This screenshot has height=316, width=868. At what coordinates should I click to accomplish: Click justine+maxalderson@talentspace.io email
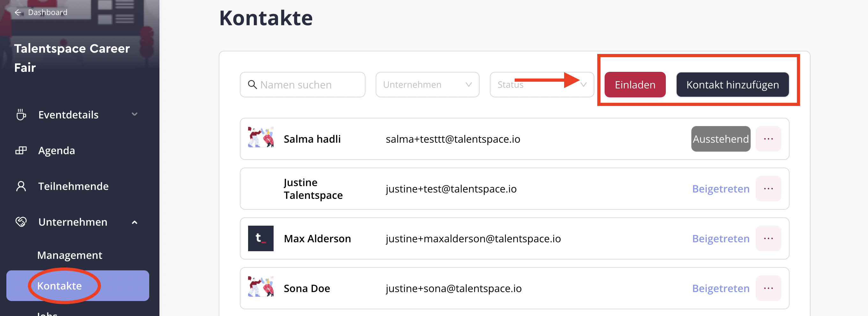coord(473,238)
